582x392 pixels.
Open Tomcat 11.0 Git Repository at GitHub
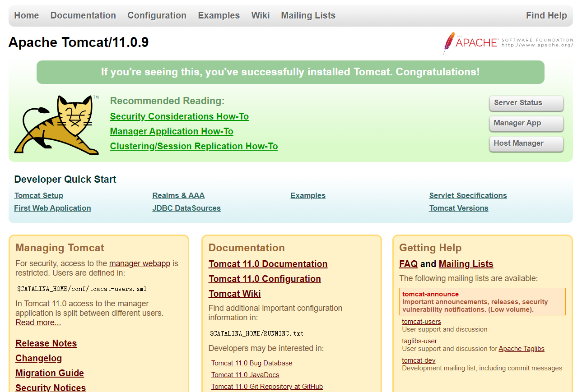[x=267, y=387]
